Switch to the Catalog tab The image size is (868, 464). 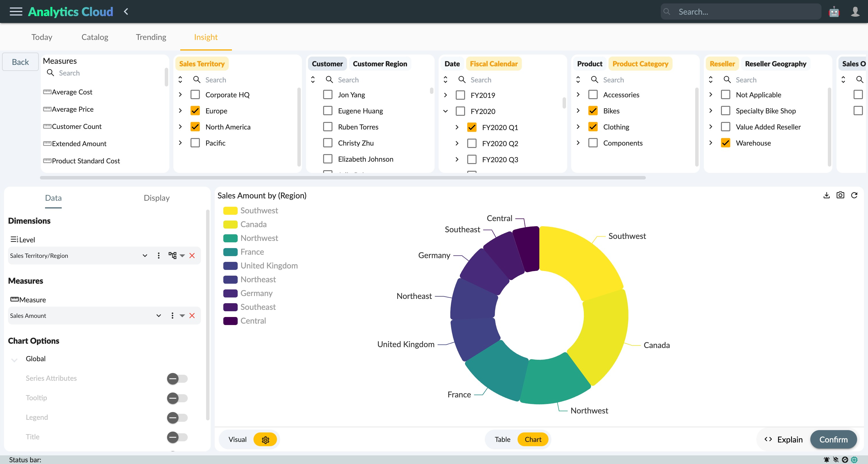(95, 37)
